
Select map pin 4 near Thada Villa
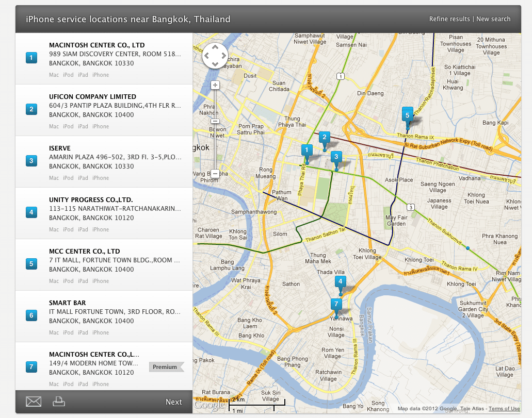340,281
